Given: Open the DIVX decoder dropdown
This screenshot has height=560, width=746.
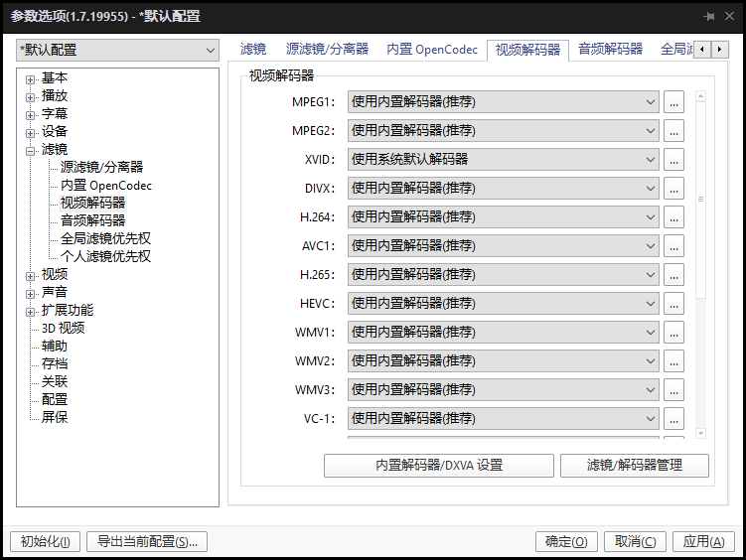Looking at the screenshot, I should pyautogui.click(x=503, y=189).
